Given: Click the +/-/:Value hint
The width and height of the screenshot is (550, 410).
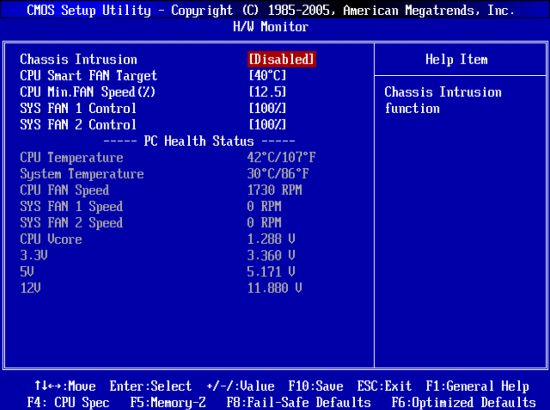Looking at the screenshot, I should pyautogui.click(x=241, y=386).
